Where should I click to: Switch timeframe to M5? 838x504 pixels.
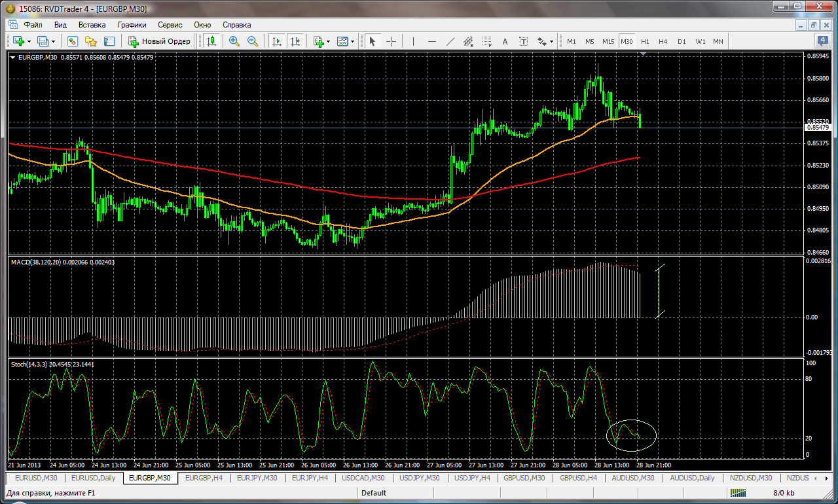590,41
